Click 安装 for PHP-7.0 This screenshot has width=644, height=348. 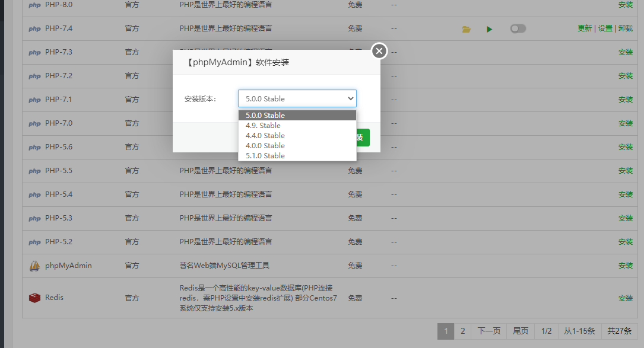pos(626,123)
